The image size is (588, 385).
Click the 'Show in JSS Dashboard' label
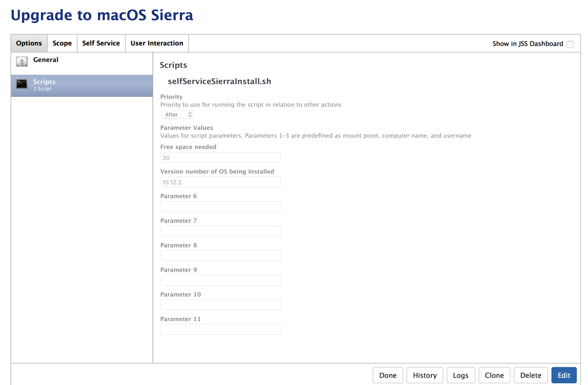coord(528,44)
